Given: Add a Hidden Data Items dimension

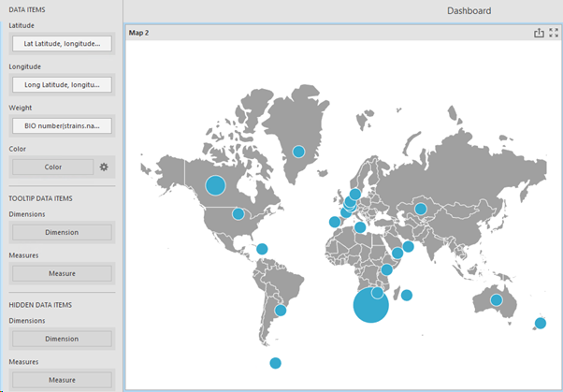Looking at the screenshot, I should [x=61, y=339].
